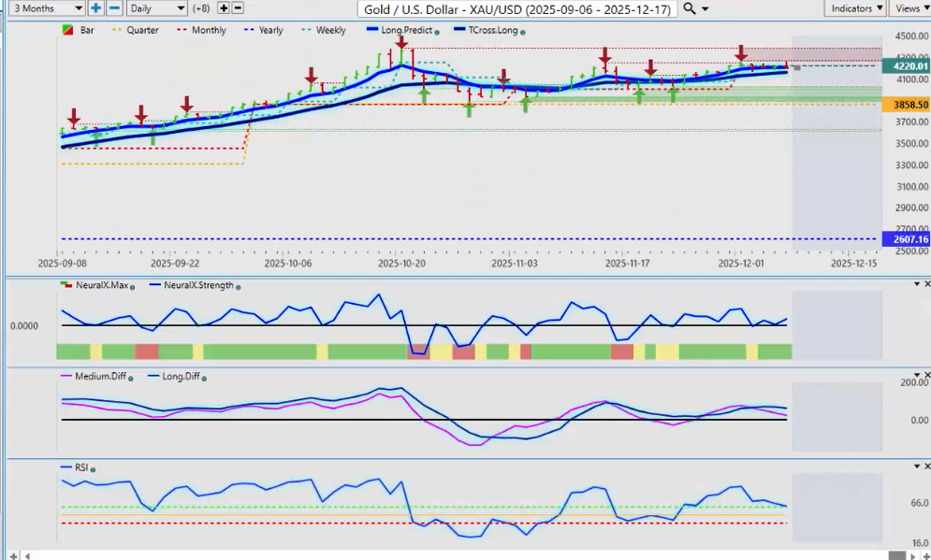Expand the arrow next to search icon
Screen dimensions: 931x560
[x=704, y=8]
